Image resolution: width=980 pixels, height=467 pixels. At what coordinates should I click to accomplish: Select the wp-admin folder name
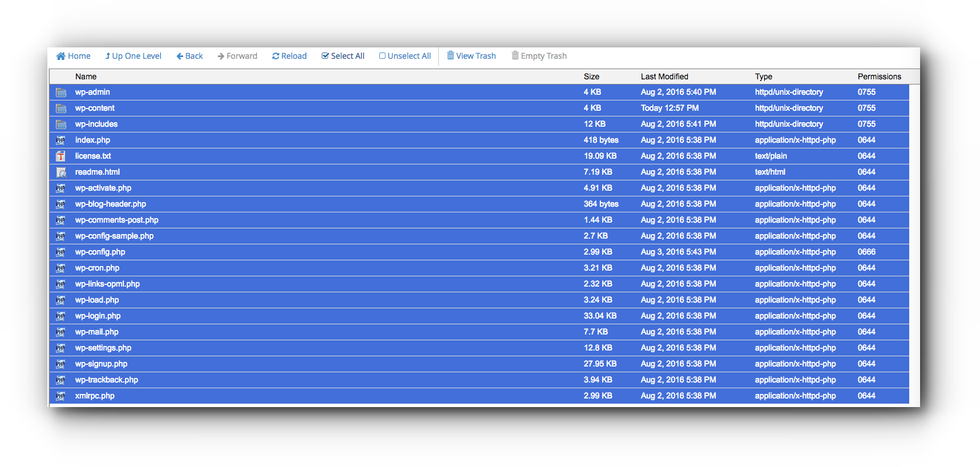(92, 92)
